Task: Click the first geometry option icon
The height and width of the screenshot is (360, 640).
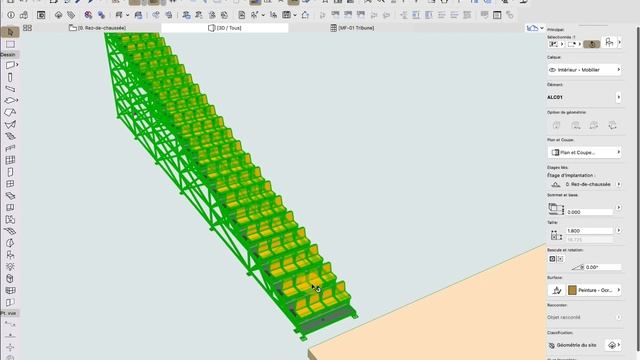Action: point(556,125)
